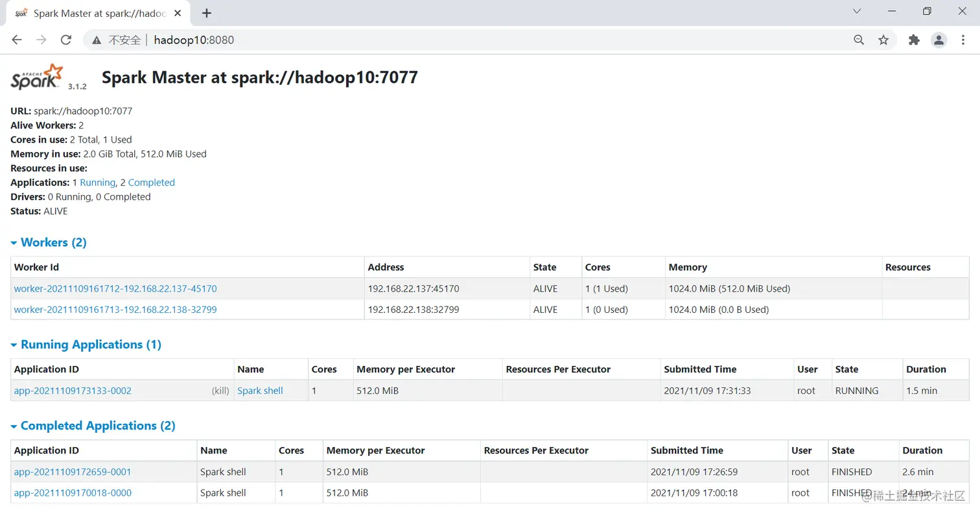980x517 pixels.
Task: Open the Running applications link
Action: 98,183
